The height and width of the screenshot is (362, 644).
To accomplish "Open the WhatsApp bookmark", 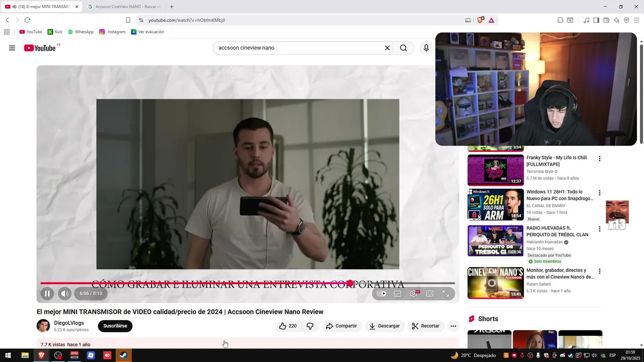I will [80, 32].
